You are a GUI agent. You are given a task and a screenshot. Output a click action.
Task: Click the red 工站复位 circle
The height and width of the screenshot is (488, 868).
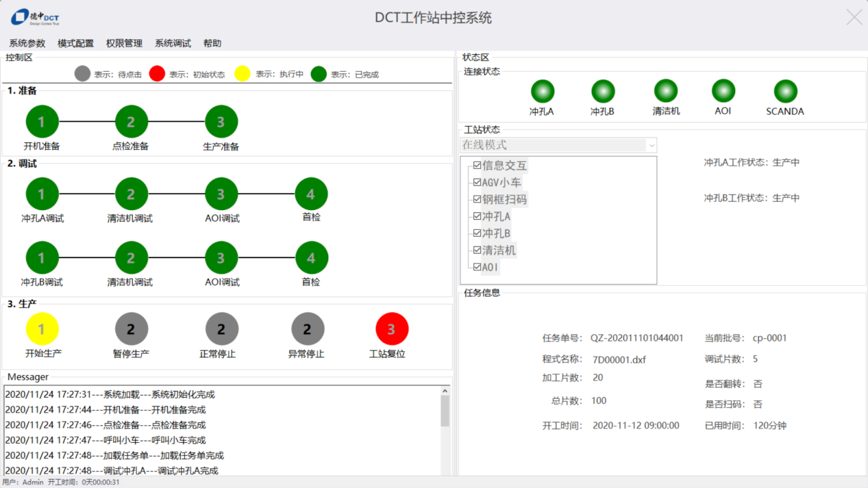coord(391,329)
